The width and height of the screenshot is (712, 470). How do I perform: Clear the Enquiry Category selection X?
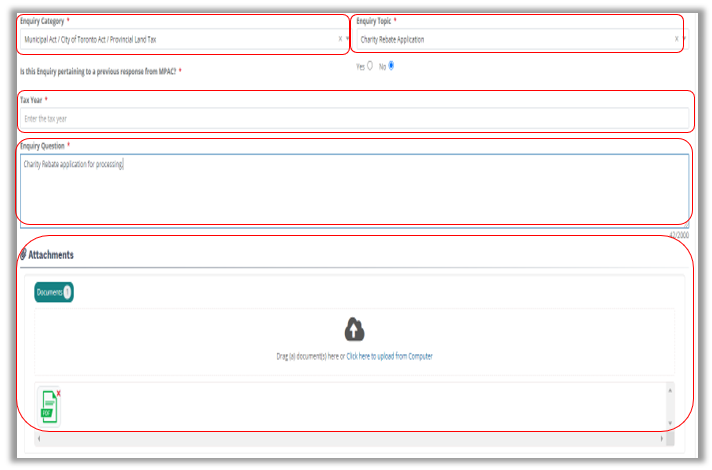coord(340,39)
